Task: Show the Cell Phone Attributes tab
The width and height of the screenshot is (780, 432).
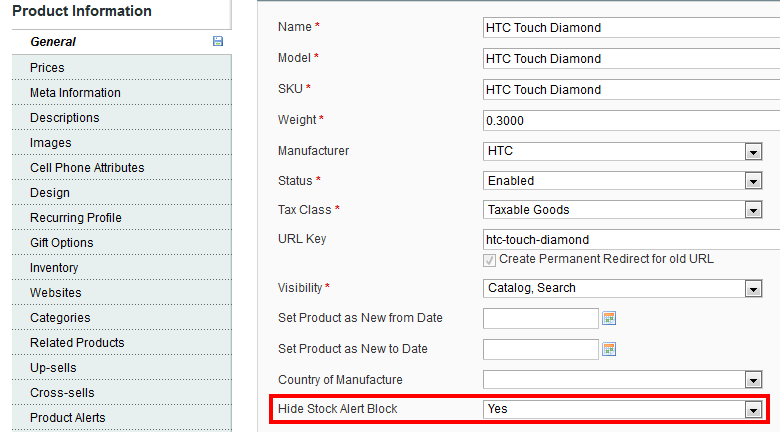Action: [x=87, y=168]
